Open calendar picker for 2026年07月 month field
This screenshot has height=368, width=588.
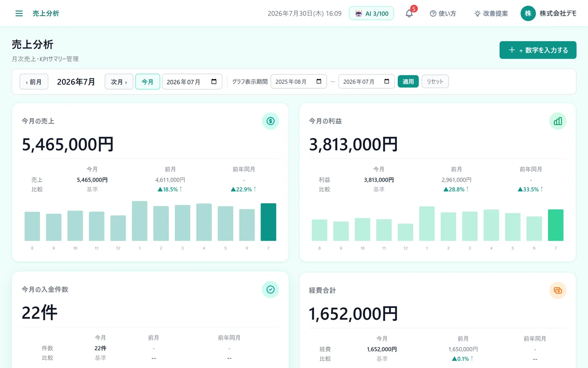pyautogui.click(x=214, y=82)
